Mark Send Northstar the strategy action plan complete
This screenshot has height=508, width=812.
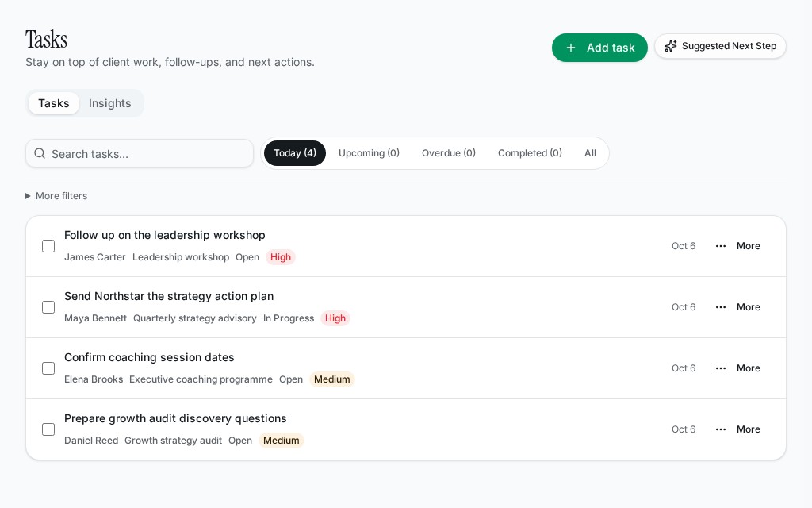click(48, 307)
